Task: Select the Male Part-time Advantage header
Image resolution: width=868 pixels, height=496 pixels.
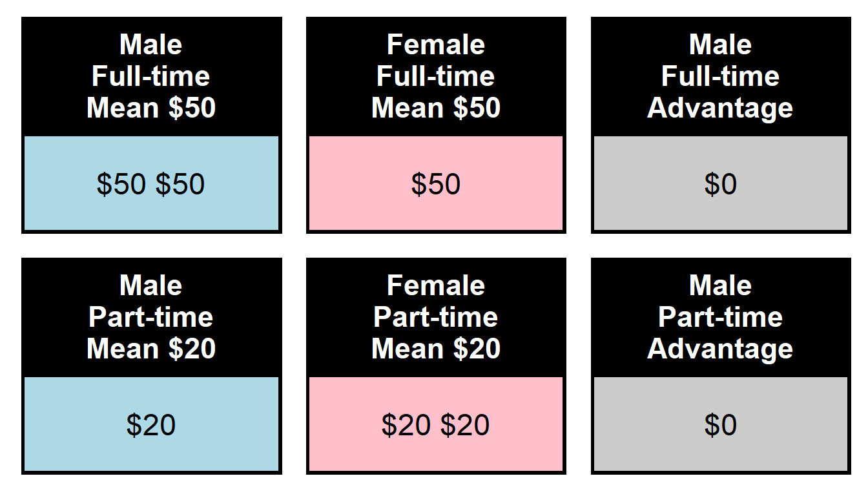Action: coord(720,317)
